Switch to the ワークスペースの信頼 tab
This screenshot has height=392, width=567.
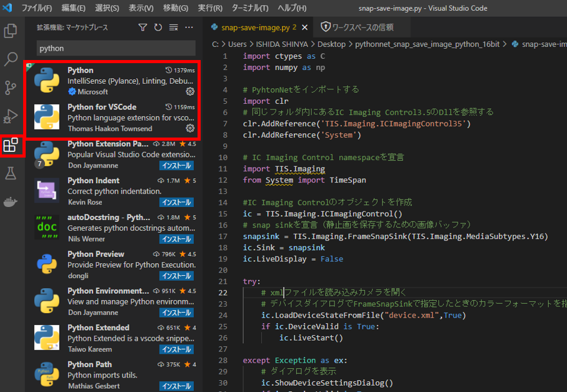coord(362,28)
